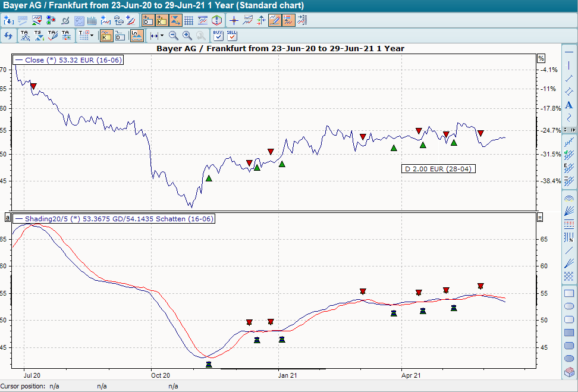Click the dividend marker D 2.00 EUR

click(438, 169)
